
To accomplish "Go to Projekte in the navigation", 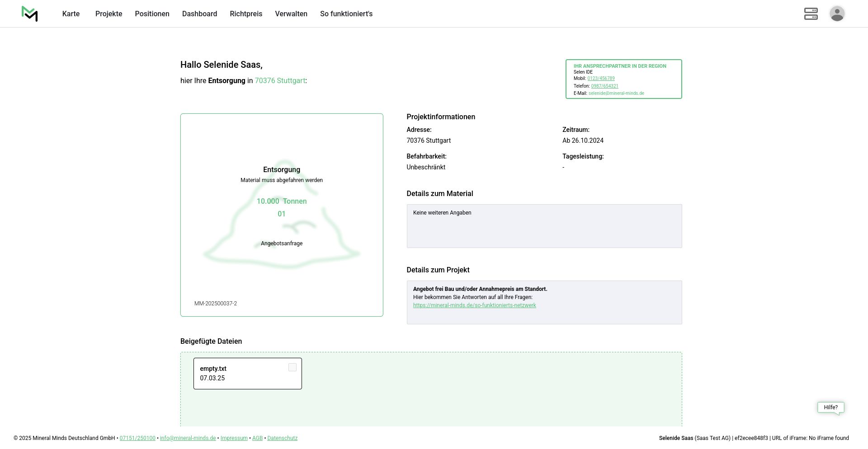I will [108, 14].
